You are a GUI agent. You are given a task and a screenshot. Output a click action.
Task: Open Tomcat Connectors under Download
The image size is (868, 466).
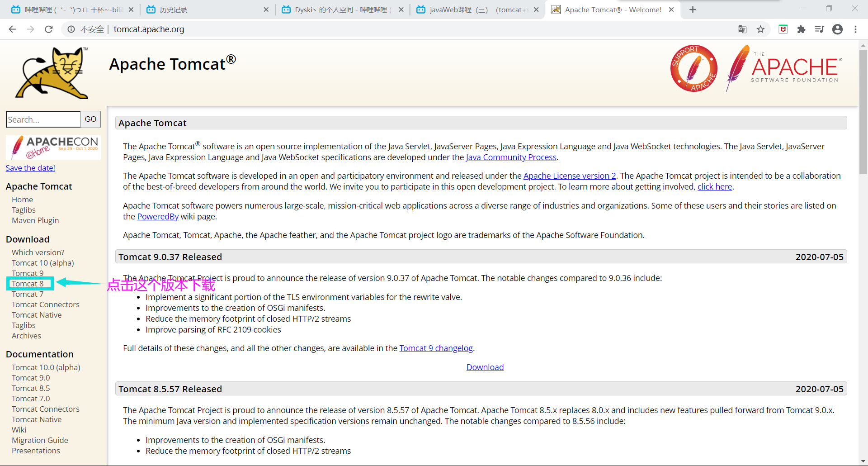46,304
